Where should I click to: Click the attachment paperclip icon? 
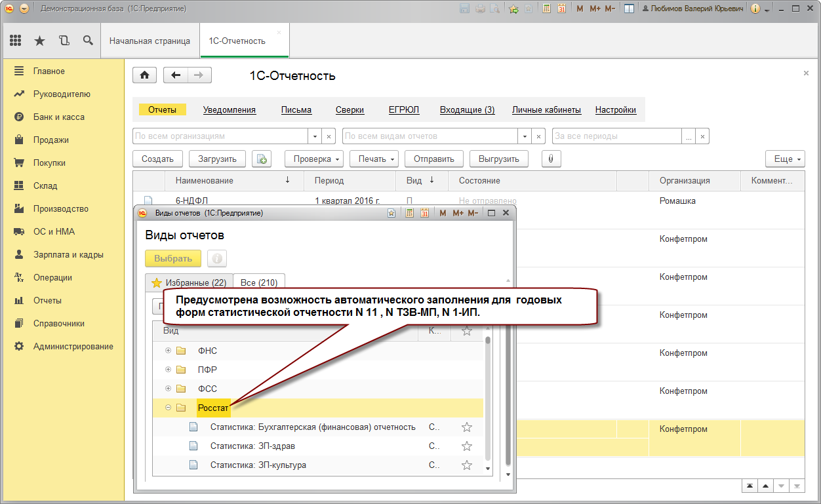coord(551,159)
